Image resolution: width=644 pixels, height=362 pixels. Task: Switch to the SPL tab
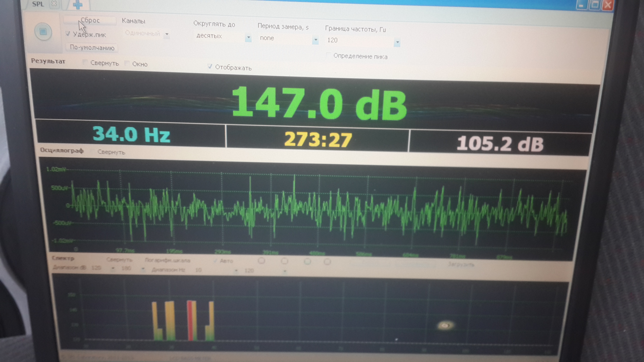[38, 4]
